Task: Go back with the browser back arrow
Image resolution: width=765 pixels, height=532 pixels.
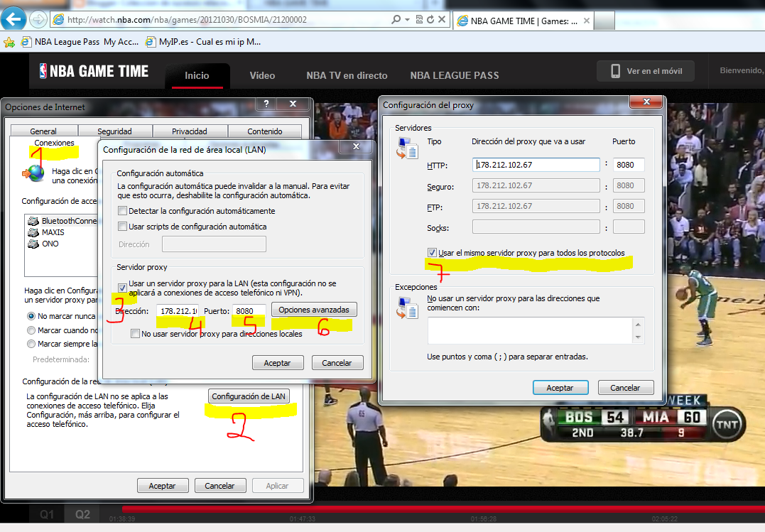Action: pos(13,19)
